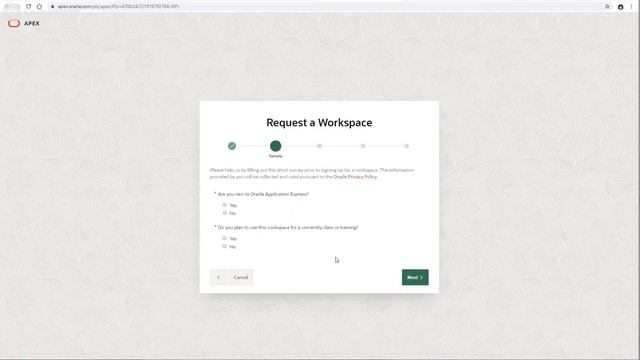
Task: Select No for university class or training
Action: tap(224, 246)
